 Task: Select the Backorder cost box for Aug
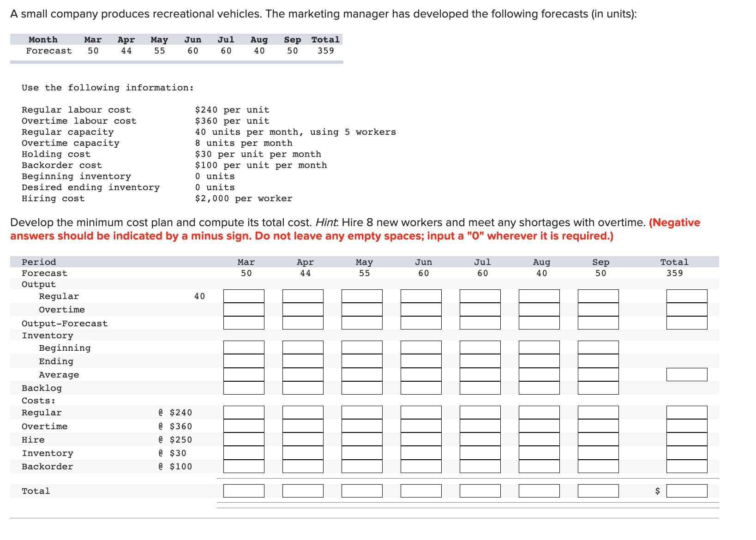pos(539,467)
